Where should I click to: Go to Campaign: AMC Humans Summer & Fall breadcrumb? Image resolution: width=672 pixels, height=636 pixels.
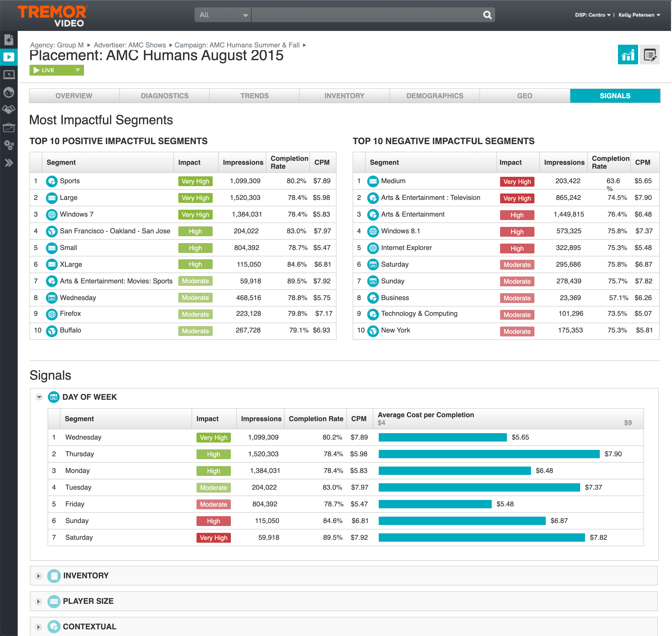(237, 45)
